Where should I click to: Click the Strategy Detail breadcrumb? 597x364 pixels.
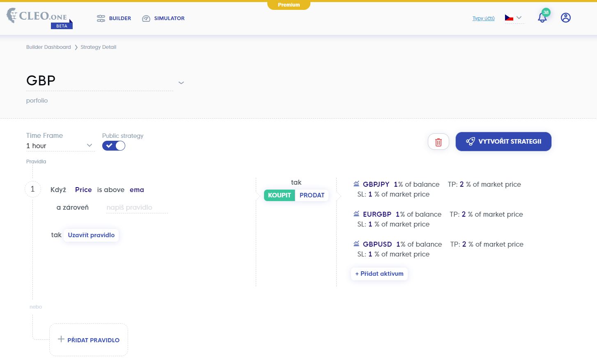click(x=98, y=47)
